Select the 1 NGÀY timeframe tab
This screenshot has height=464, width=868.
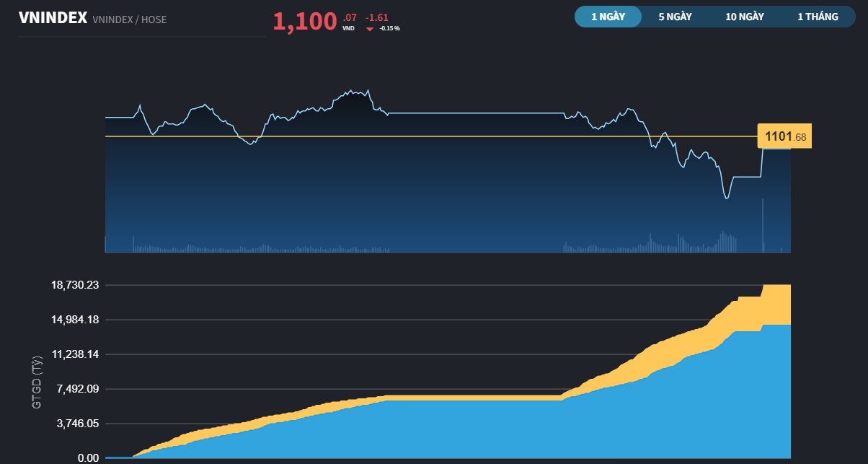pos(608,17)
